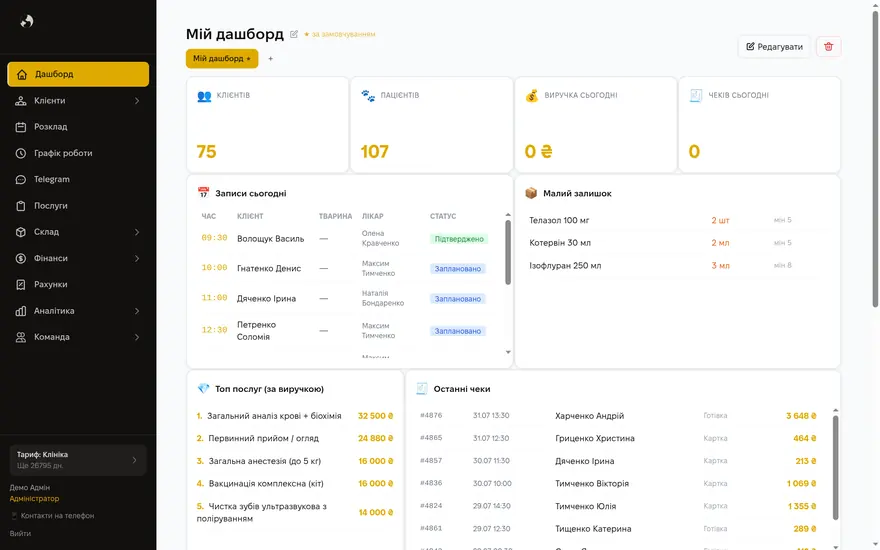Click the Фінанси dollar coin icon
The height and width of the screenshot is (550, 880).
[x=21, y=258]
